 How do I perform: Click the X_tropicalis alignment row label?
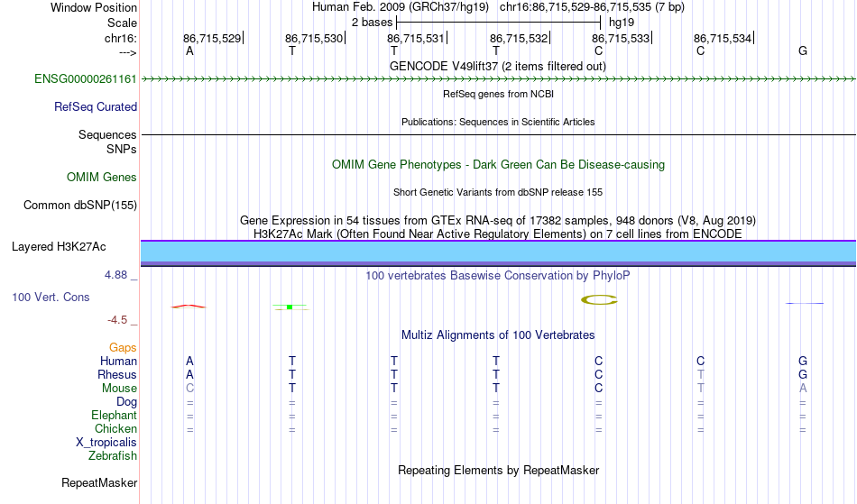[106, 443]
